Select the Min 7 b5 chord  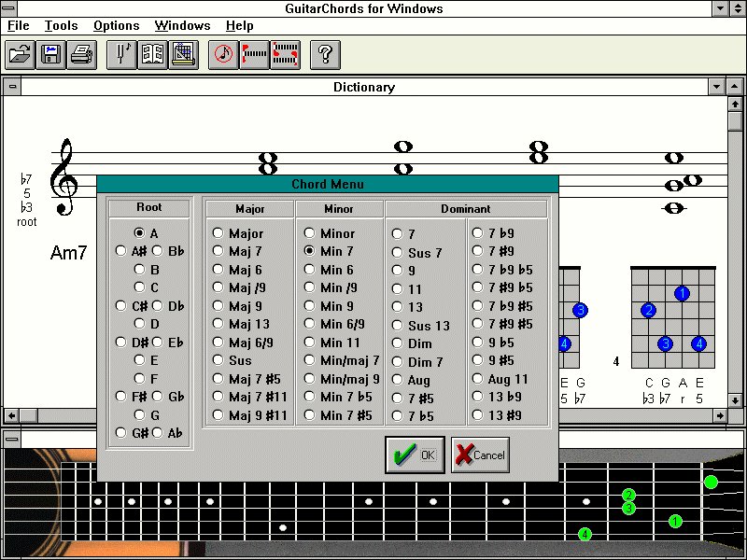[x=338, y=397]
